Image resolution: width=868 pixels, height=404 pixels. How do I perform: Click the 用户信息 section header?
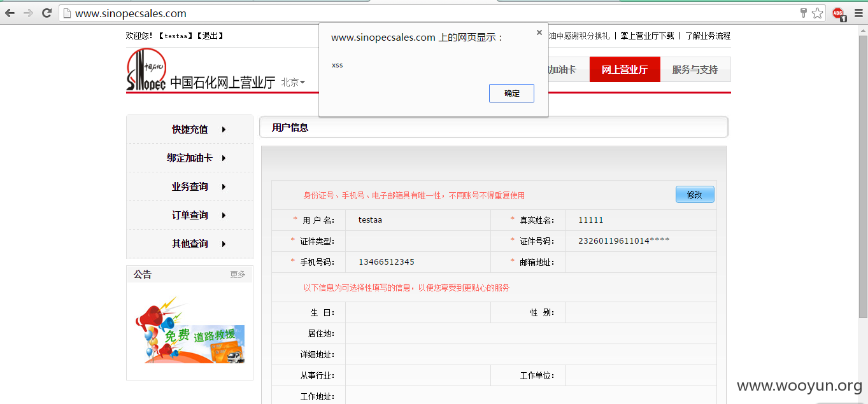point(494,127)
